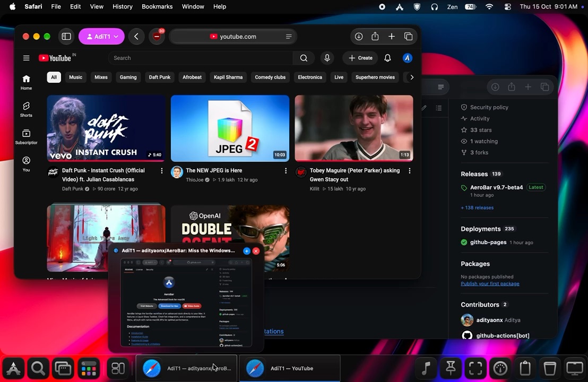
Task: Open AeroBar v9.7-beta4 release link
Action: (496, 187)
